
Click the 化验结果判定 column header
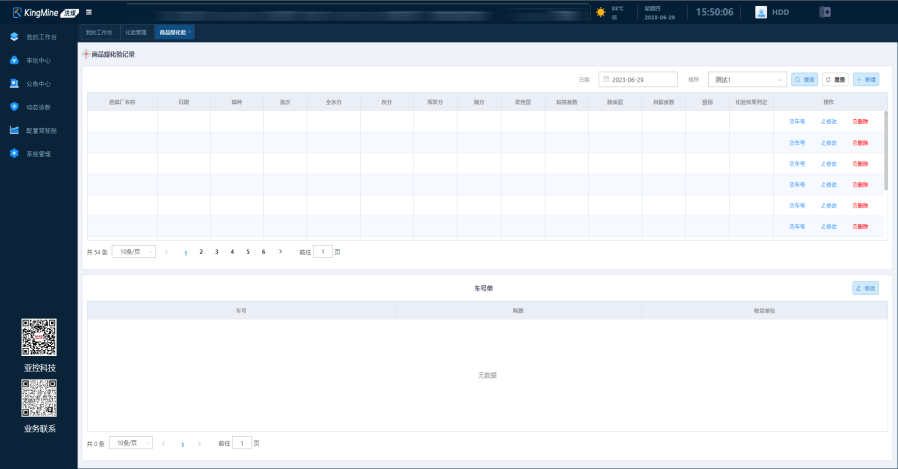[751, 102]
